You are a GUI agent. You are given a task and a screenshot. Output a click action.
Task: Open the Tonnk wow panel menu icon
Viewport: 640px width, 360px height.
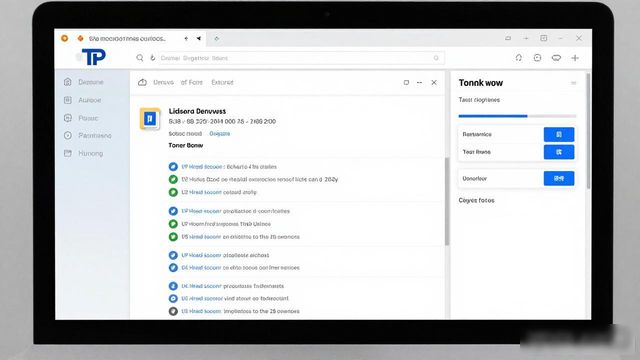[573, 83]
